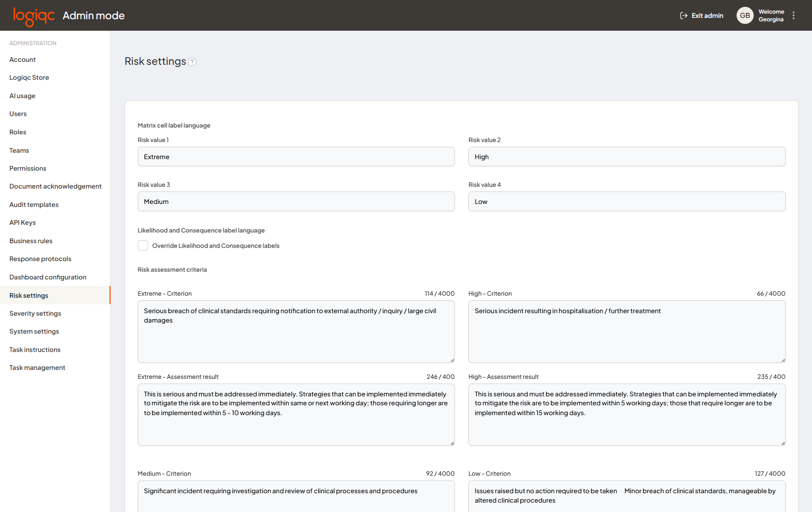
Task: Click the Exit admin button
Action: [x=702, y=15]
